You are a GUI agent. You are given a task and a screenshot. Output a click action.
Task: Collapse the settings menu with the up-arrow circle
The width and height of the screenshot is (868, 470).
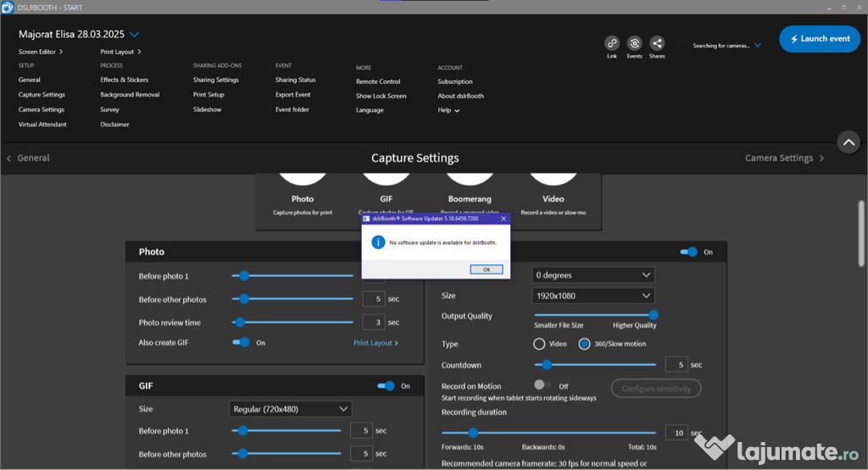(x=848, y=142)
